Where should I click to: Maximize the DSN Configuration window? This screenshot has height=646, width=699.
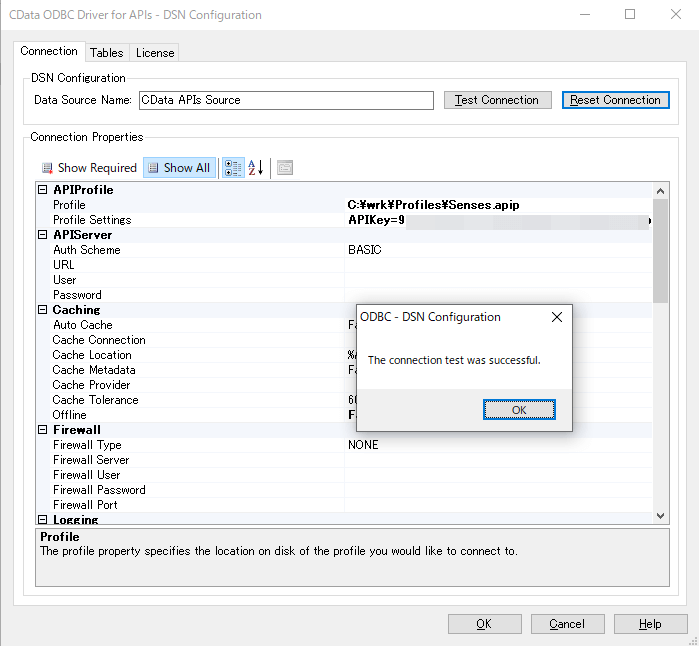[630, 14]
